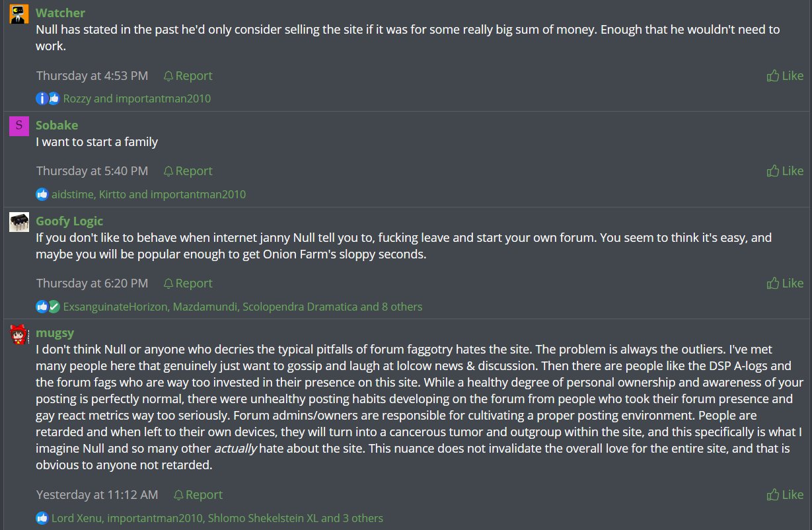The height and width of the screenshot is (530, 812).
Task: Like Watcher's post
Action: [x=785, y=76]
